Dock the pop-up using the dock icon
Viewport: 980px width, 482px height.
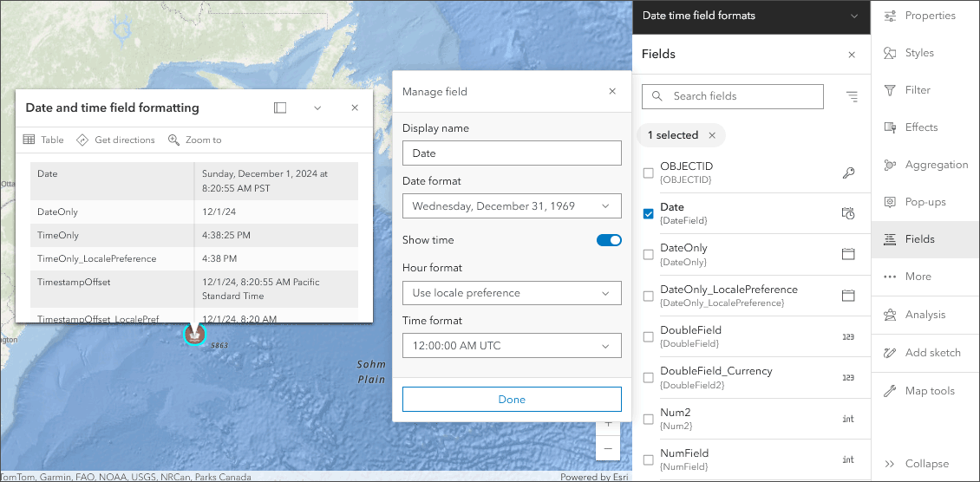pyautogui.click(x=280, y=107)
